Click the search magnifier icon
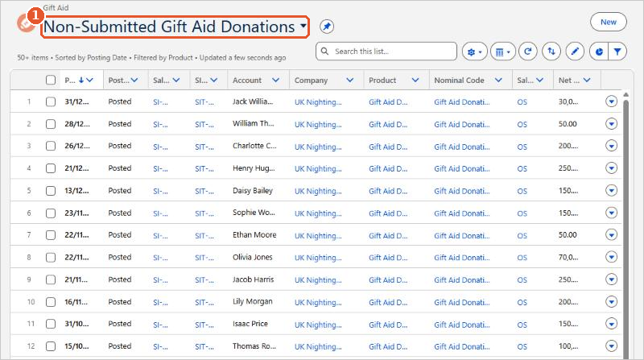Image resolution: width=644 pixels, height=360 pixels. click(x=325, y=52)
